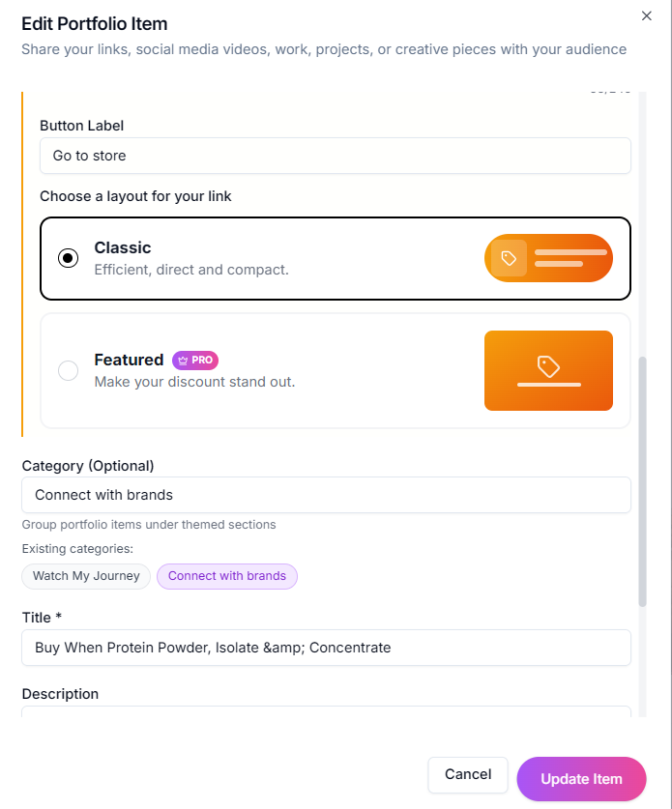Click the Classic layout preview thumbnail
The height and width of the screenshot is (809, 672).
[x=548, y=258]
